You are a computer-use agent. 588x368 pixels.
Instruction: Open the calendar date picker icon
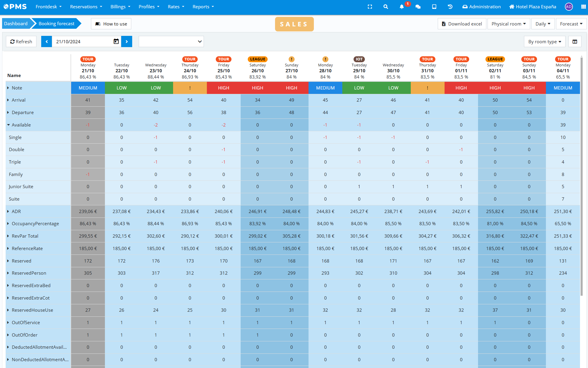pyautogui.click(x=116, y=41)
